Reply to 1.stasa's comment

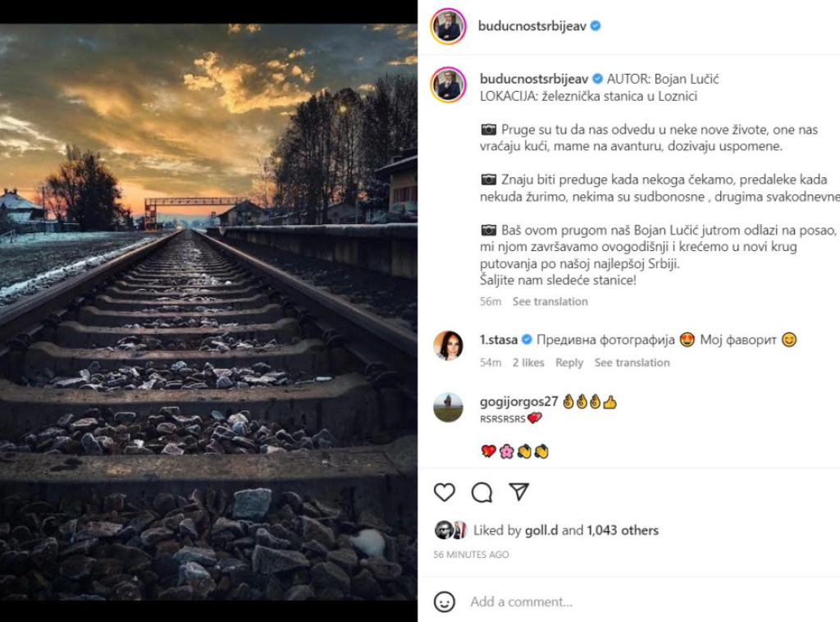coord(570,363)
